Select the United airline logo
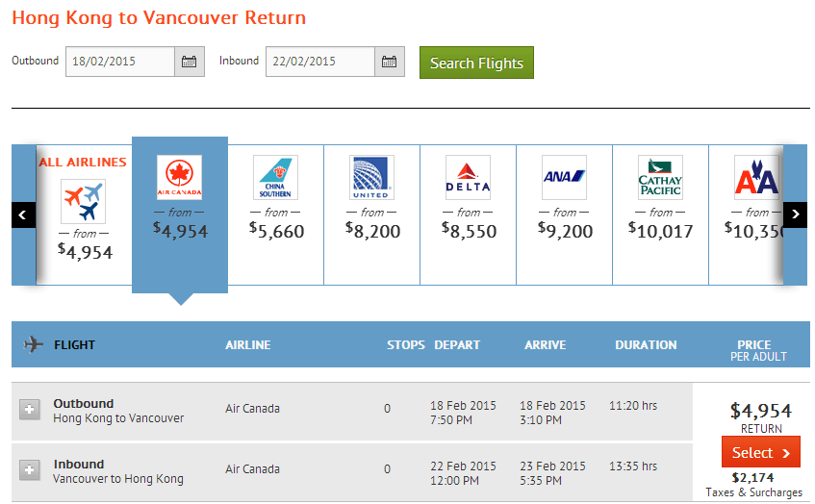815x504 pixels. [372, 178]
